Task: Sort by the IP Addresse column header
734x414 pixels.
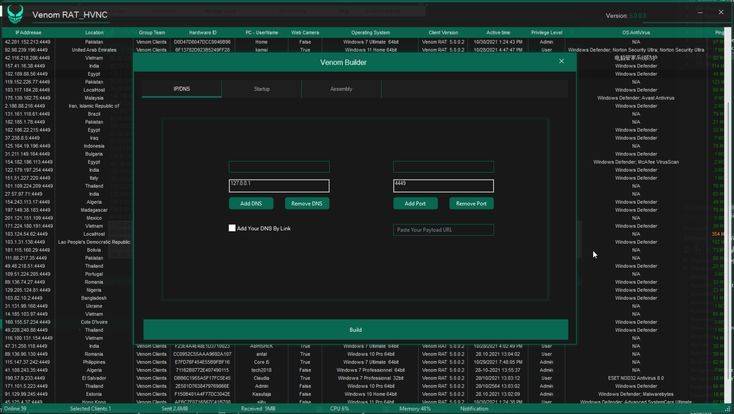Action: [28, 33]
